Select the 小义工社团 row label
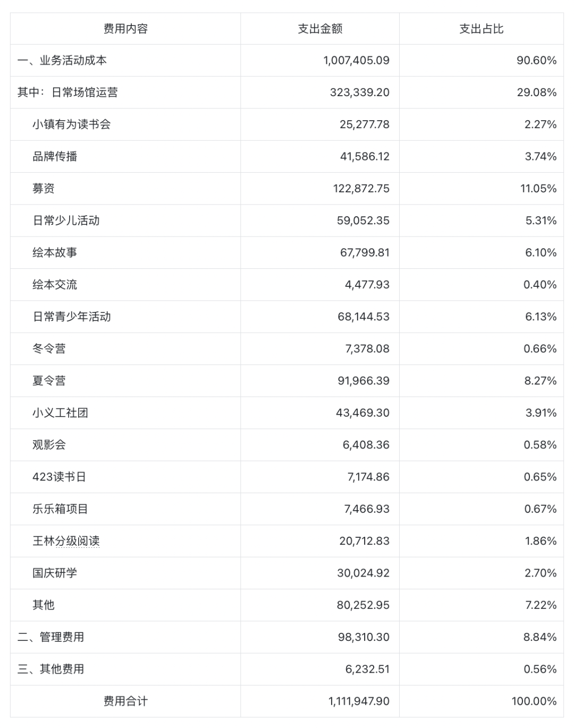Viewport: 574px width, 728px height. [x=61, y=413]
